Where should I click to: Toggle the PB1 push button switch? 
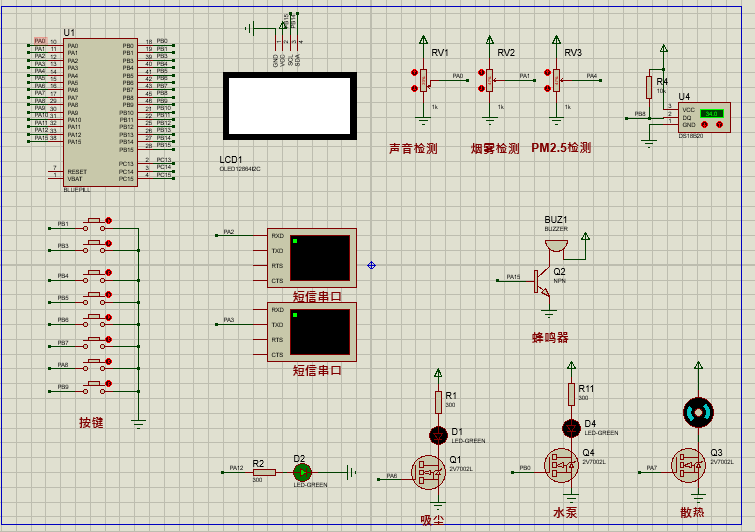coord(94,224)
